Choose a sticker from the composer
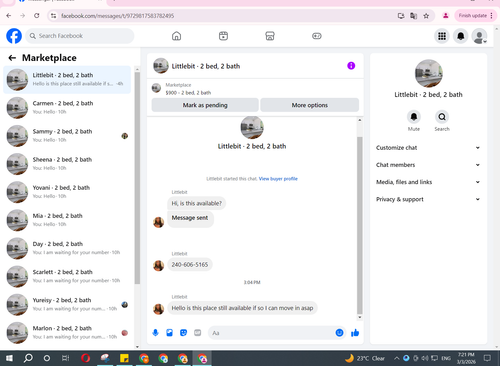Image resolution: width=500 pixels, height=366 pixels. tap(183, 333)
